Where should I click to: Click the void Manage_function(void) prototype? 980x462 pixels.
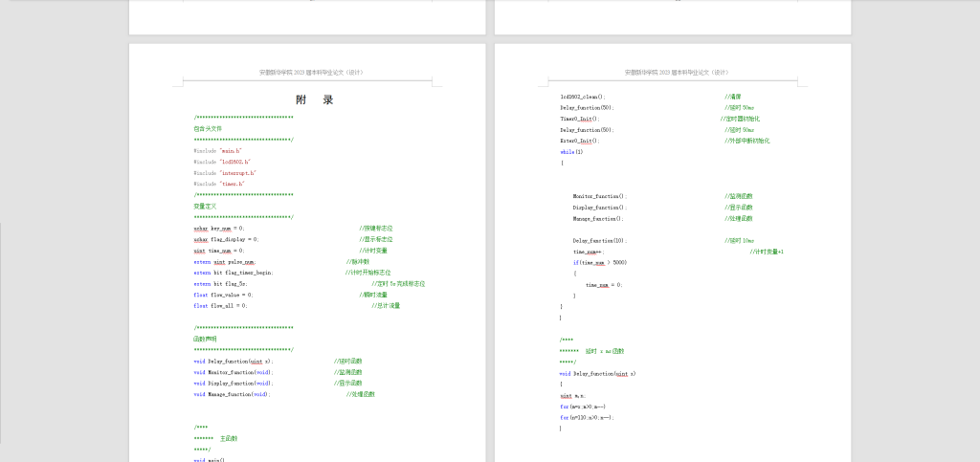pyautogui.click(x=232, y=394)
